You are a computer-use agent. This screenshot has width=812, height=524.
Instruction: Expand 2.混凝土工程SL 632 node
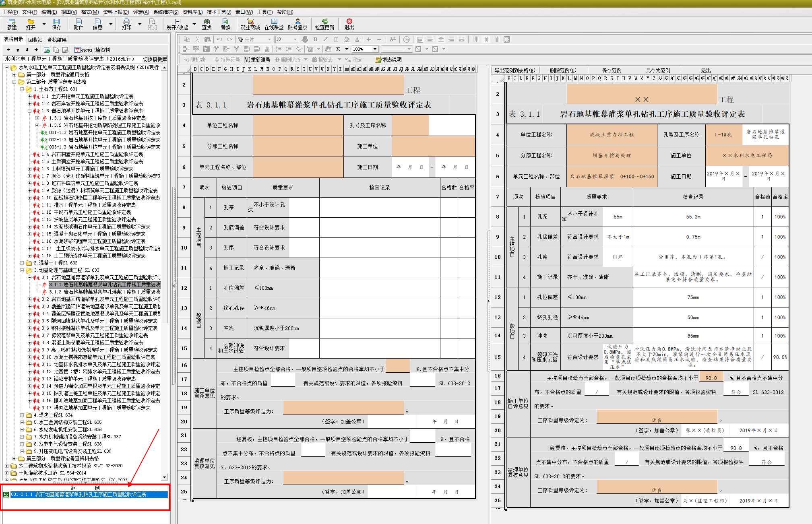(x=22, y=263)
